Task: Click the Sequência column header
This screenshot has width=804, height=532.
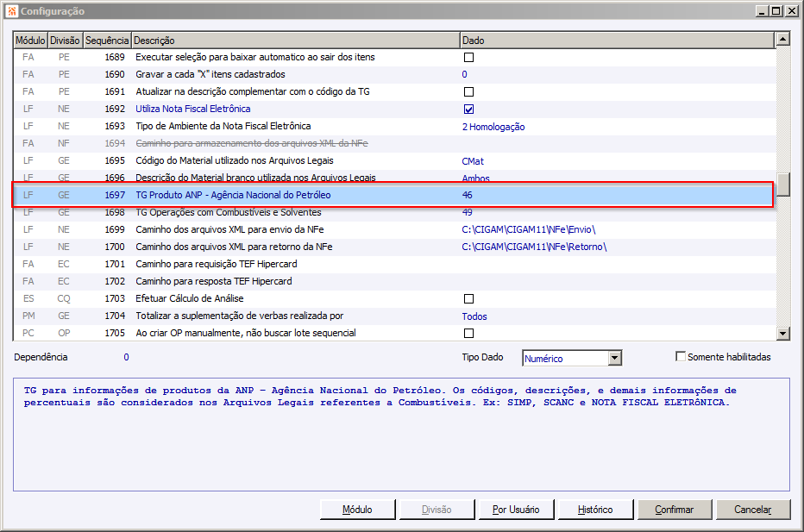Action: (107, 41)
